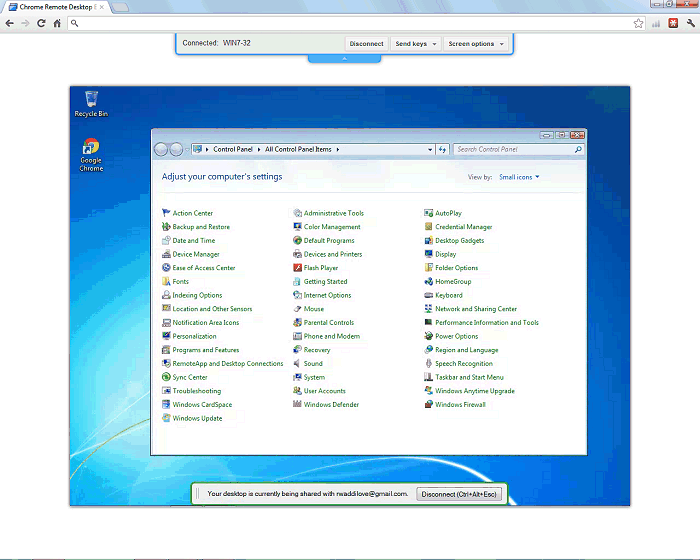The image size is (700, 560).
Task: Collapse the remote desktop toolbar arrow
Action: [x=344, y=59]
